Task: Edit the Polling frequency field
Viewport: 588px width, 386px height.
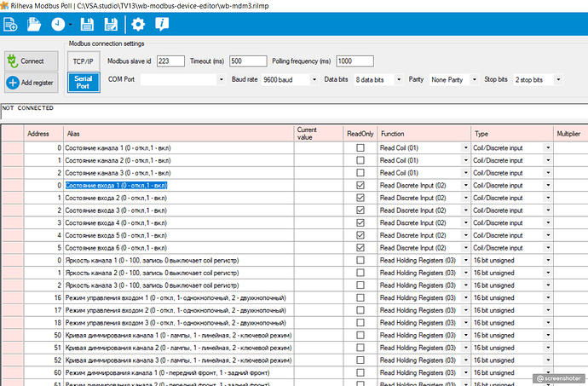Action: click(355, 61)
